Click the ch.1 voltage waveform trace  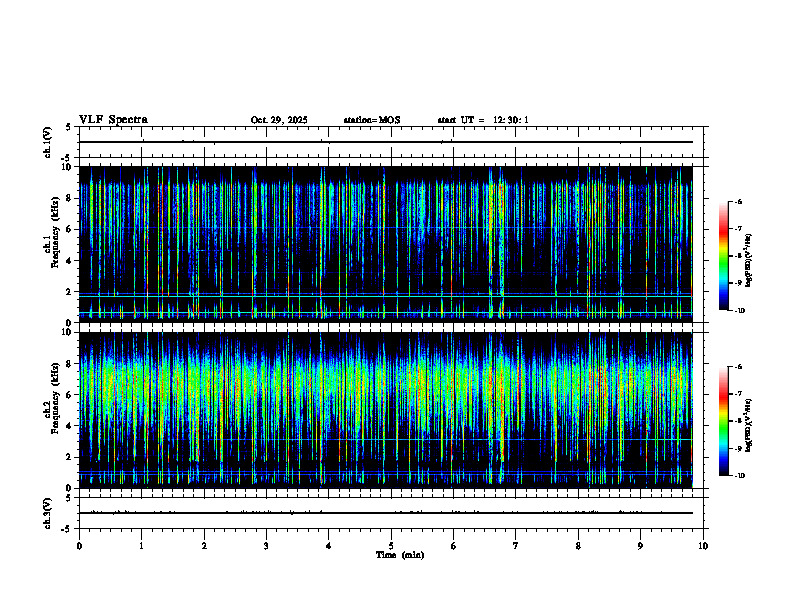click(386, 142)
